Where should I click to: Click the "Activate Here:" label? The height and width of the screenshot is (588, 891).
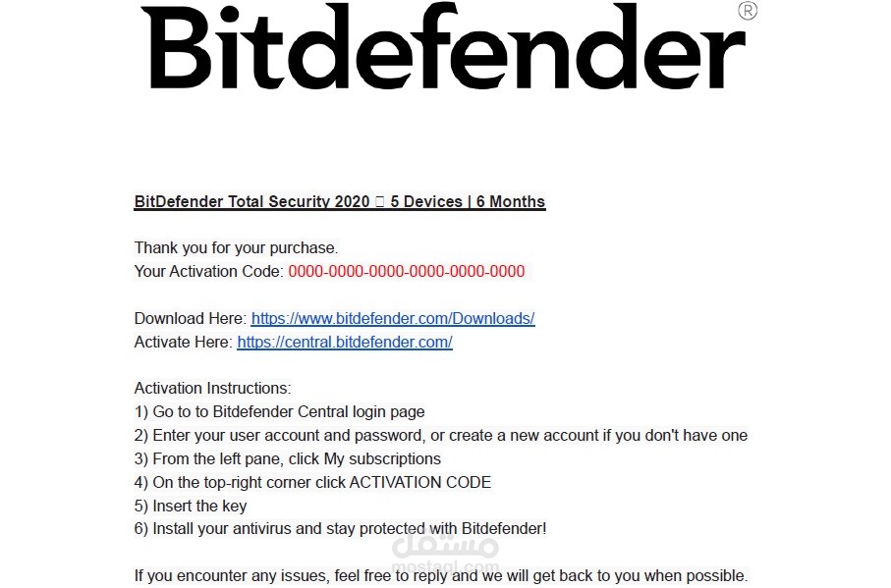[x=183, y=343]
